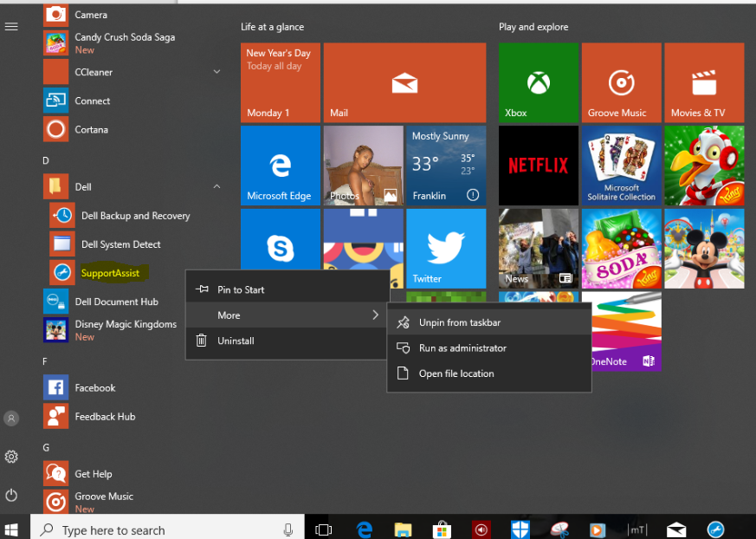
Task: Open the King bird game tile
Action: 704,166
